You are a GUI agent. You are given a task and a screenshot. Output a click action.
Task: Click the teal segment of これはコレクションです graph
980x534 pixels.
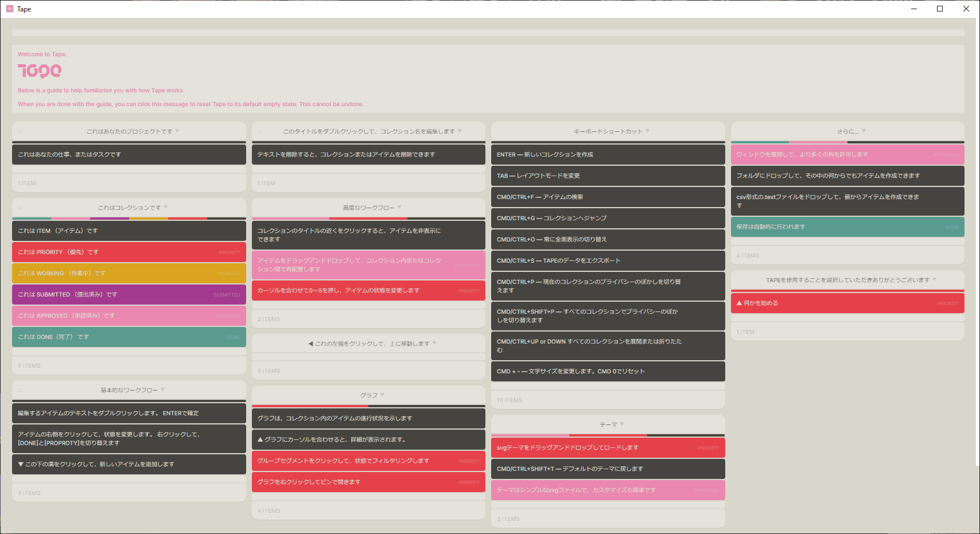coord(32,219)
